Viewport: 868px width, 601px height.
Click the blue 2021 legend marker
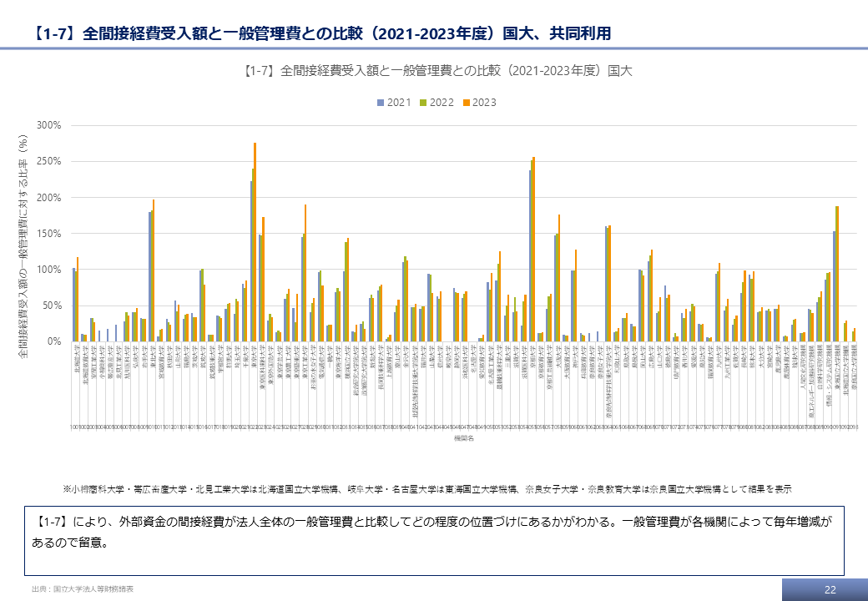pyautogui.click(x=381, y=103)
